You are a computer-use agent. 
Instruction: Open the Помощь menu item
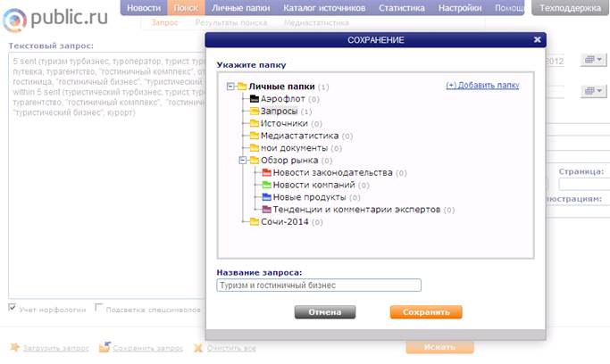(x=509, y=8)
